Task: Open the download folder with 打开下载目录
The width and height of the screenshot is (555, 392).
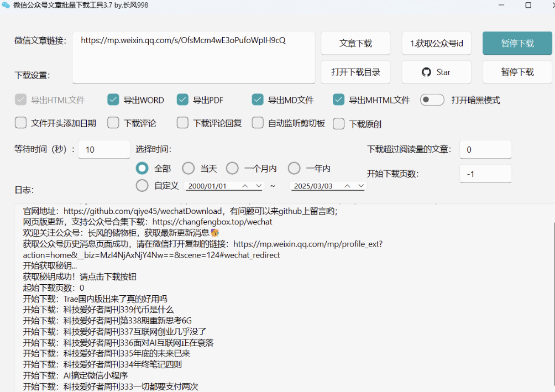Action: pyautogui.click(x=355, y=72)
